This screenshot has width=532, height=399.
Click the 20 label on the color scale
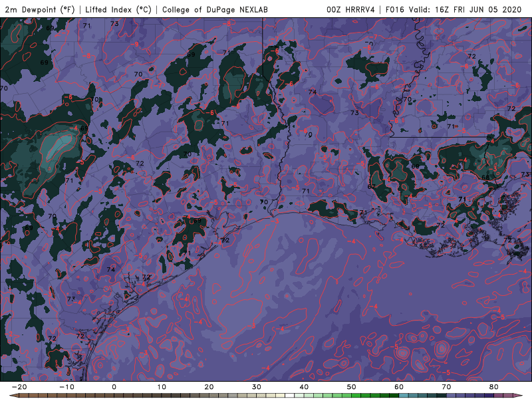(209, 387)
